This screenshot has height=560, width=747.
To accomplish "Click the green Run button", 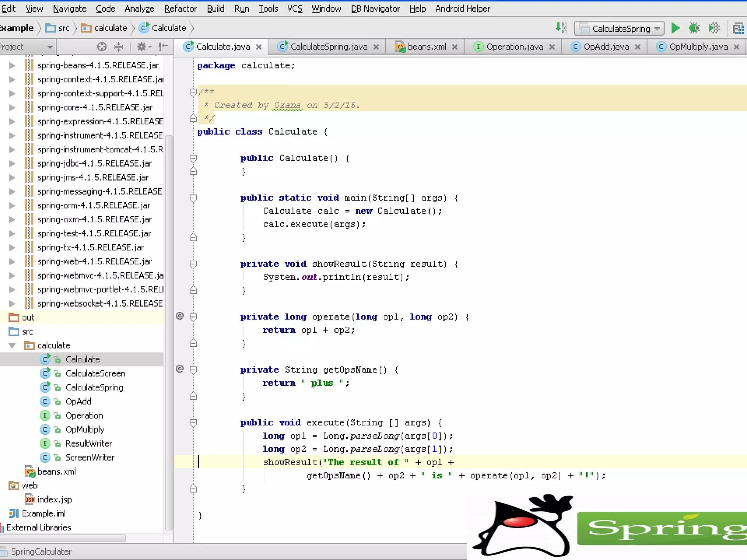I will point(675,28).
